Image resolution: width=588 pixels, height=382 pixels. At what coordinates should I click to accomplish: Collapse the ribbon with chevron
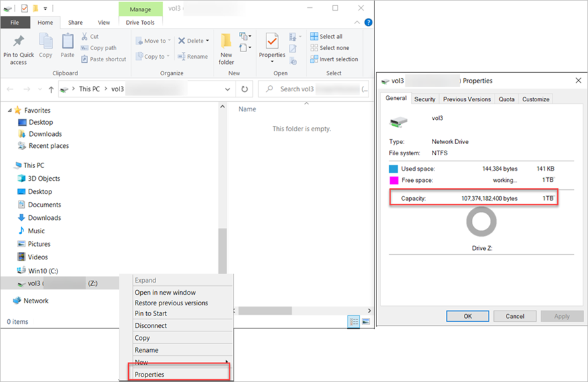356,23
